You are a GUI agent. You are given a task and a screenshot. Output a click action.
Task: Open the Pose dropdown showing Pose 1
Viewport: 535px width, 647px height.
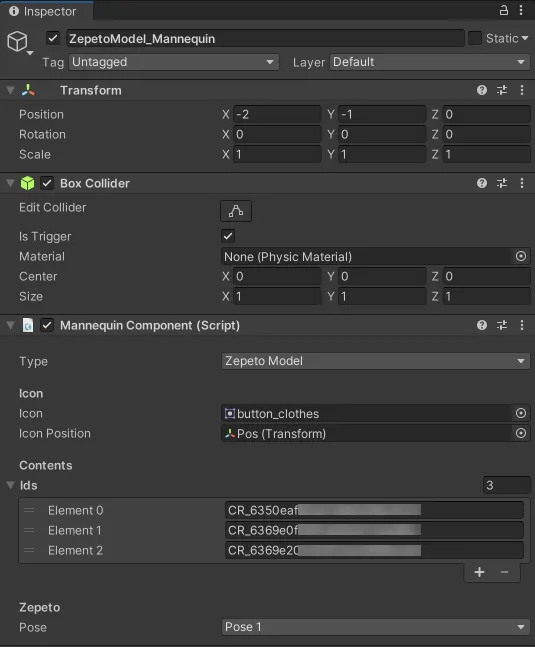(375, 627)
